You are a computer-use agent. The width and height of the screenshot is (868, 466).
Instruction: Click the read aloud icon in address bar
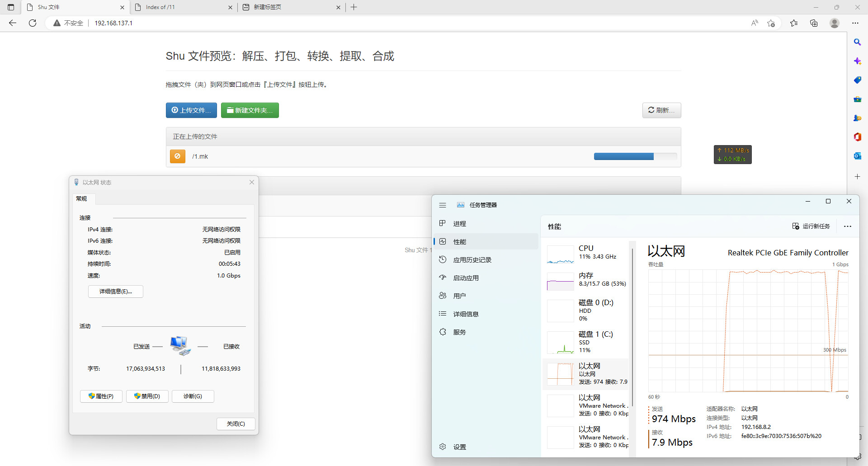(x=755, y=23)
